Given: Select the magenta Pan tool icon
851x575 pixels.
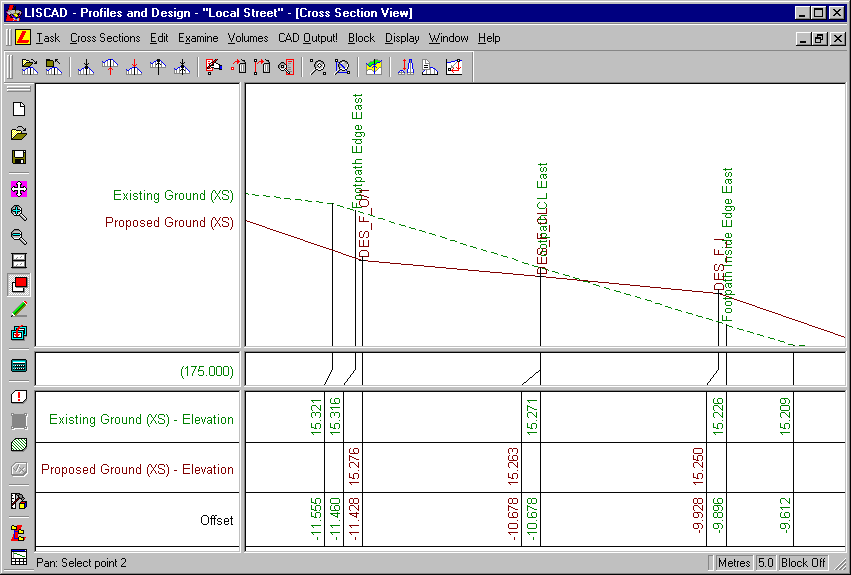Looking at the screenshot, I should (19, 189).
